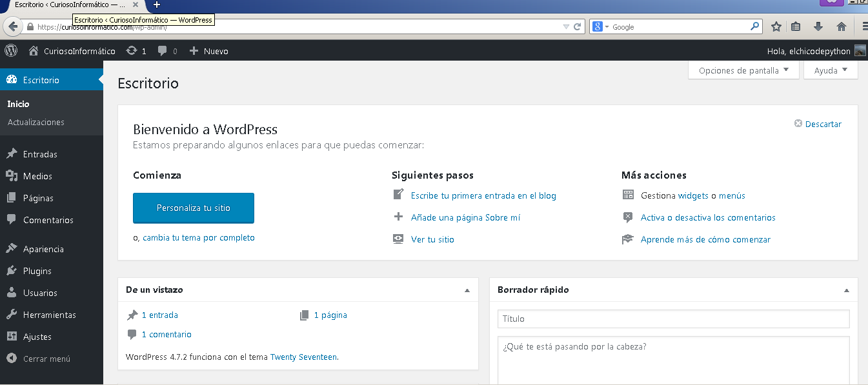Click the plus Nuevo icon in admin bar

tap(194, 50)
